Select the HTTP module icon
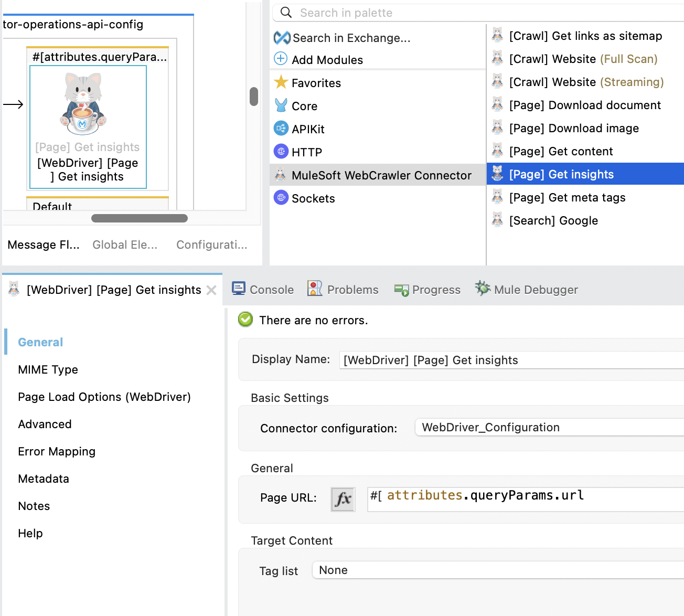684x616 pixels. pyautogui.click(x=281, y=151)
